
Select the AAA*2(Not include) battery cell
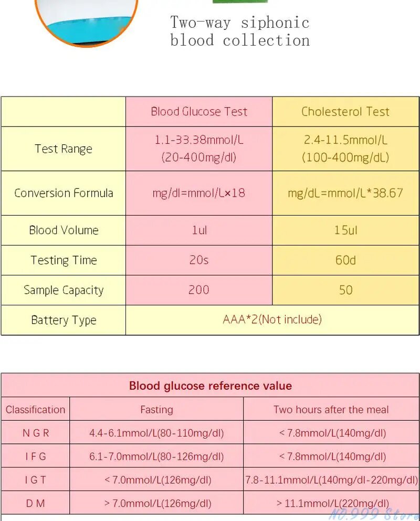[x=272, y=320]
